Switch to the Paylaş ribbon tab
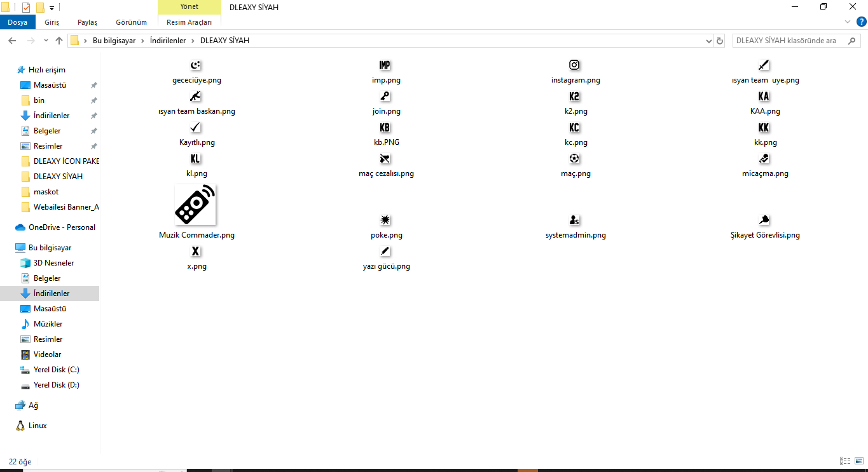Viewport: 868px width, 472px height. (x=88, y=22)
